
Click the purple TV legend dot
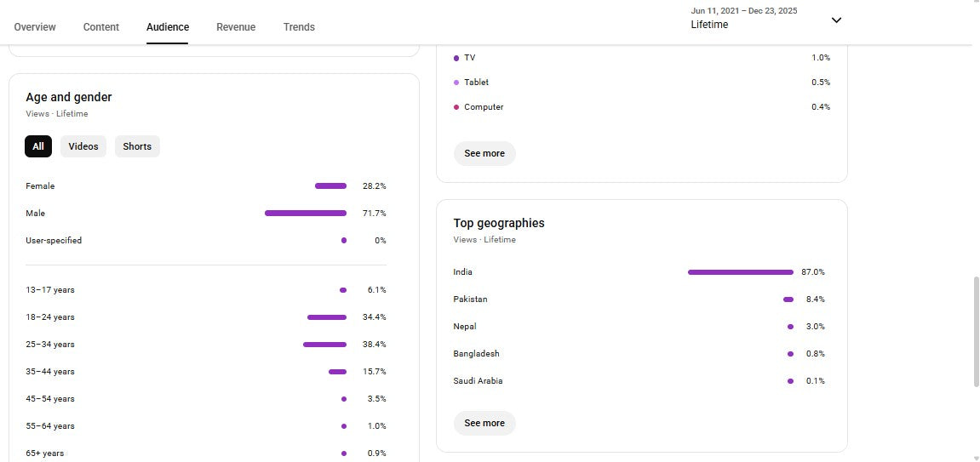pyautogui.click(x=456, y=58)
